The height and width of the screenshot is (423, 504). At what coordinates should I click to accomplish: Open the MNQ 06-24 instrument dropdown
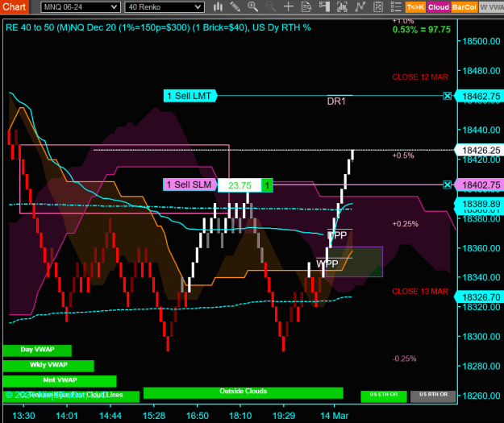click(x=81, y=7)
